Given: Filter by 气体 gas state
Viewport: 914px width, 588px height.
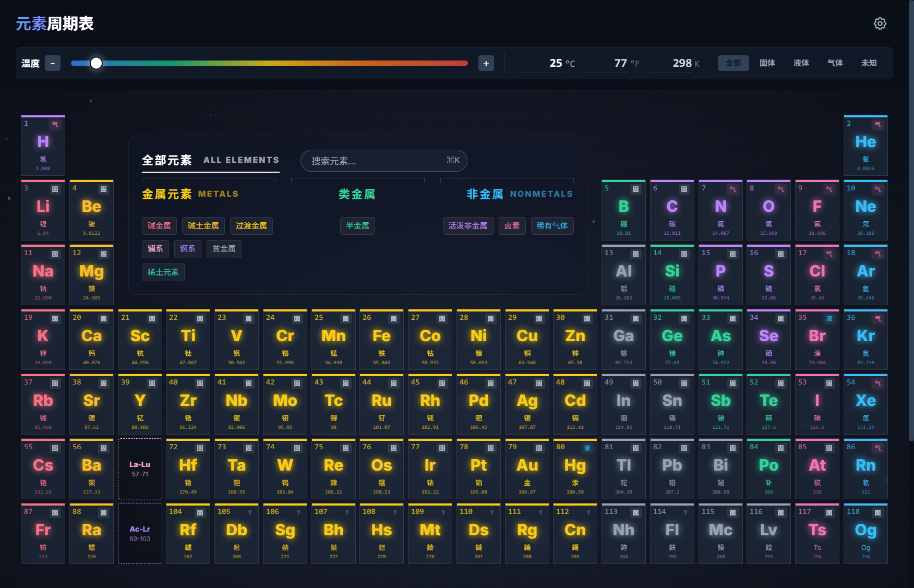Looking at the screenshot, I should [835, 63].
